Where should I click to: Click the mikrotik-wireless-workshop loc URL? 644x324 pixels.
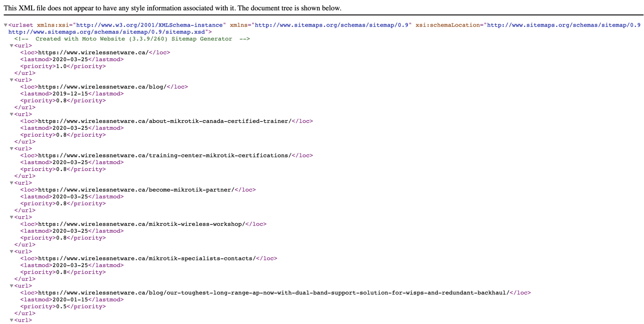[x=141, y=224]
